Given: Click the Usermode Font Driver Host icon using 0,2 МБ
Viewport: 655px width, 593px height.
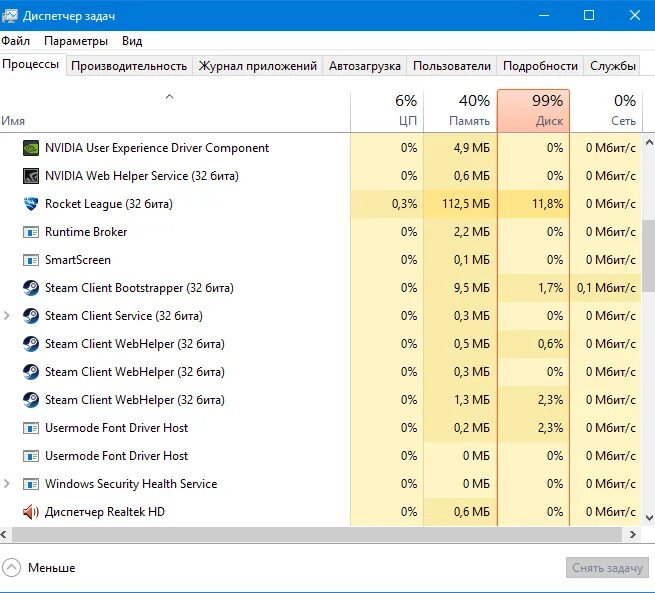Looking at the screenshot, I should (31, 428).
